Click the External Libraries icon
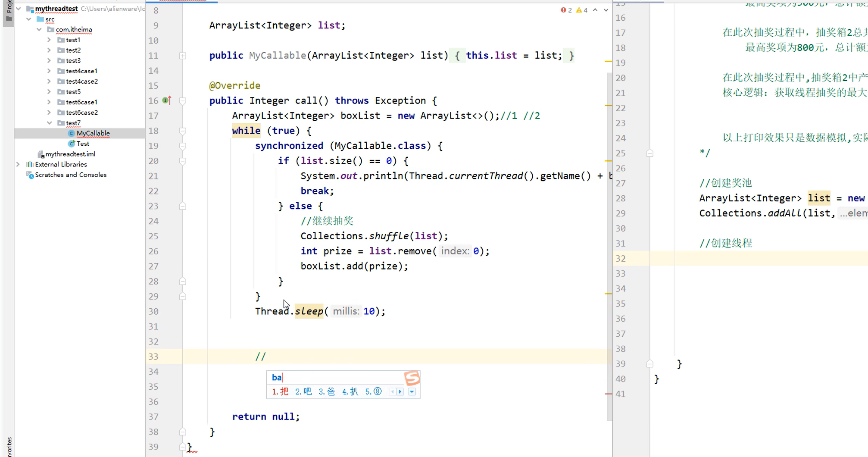868x457 pixels. (x=31, y=164)
